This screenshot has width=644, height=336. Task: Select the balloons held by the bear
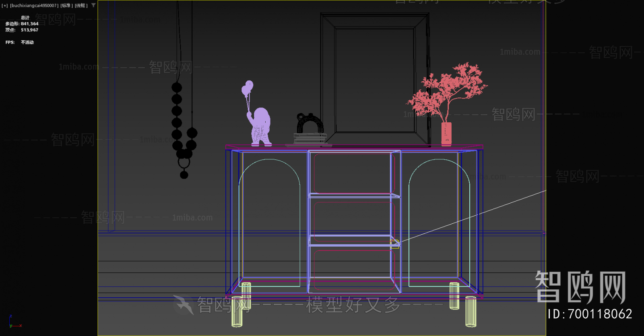click(x=248, y=88)
